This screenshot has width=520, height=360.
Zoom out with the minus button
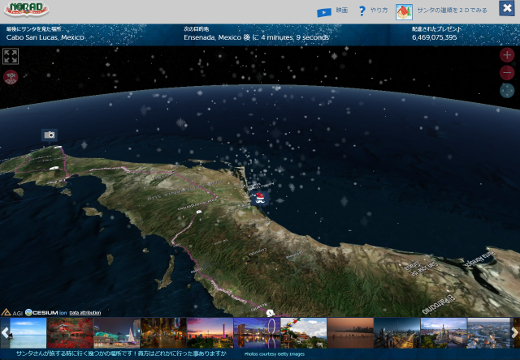(507, 73)
